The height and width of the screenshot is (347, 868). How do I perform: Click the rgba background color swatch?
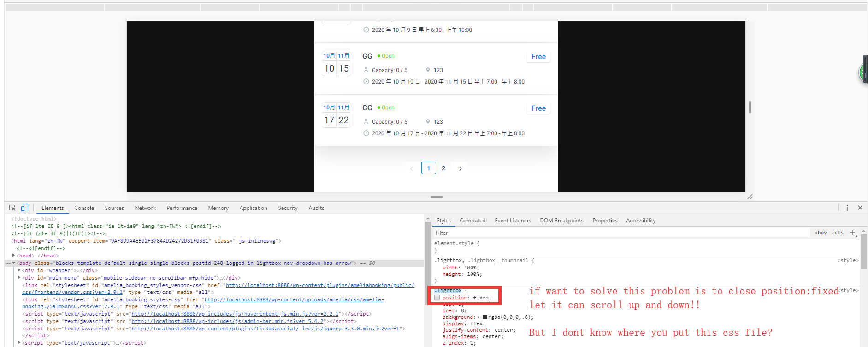tap(485, 317)
